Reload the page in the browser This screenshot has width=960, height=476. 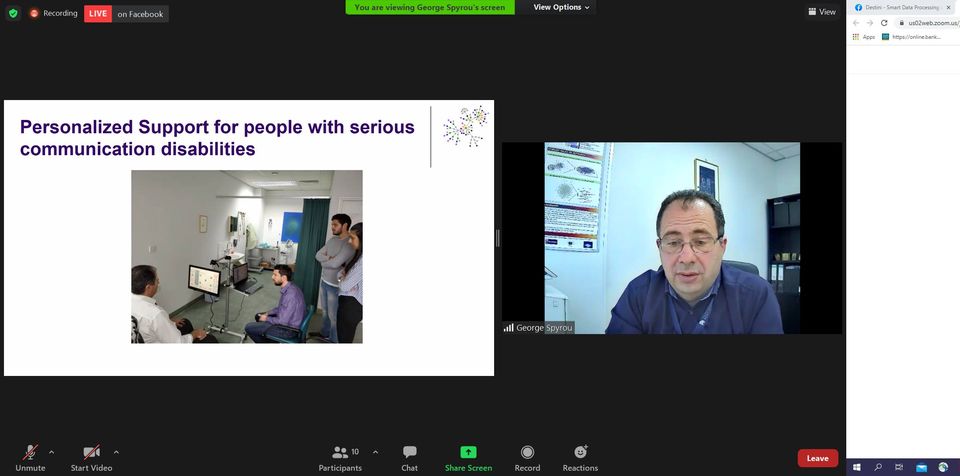(884, 23)
